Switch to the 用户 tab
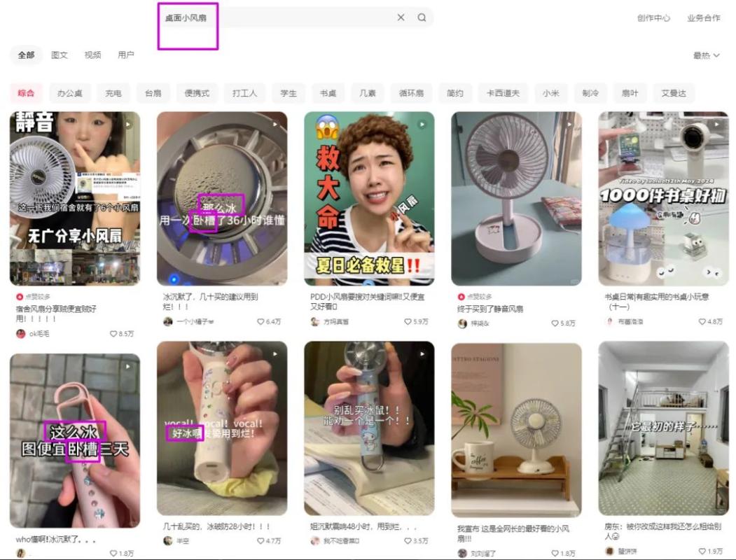 point(126,55)
